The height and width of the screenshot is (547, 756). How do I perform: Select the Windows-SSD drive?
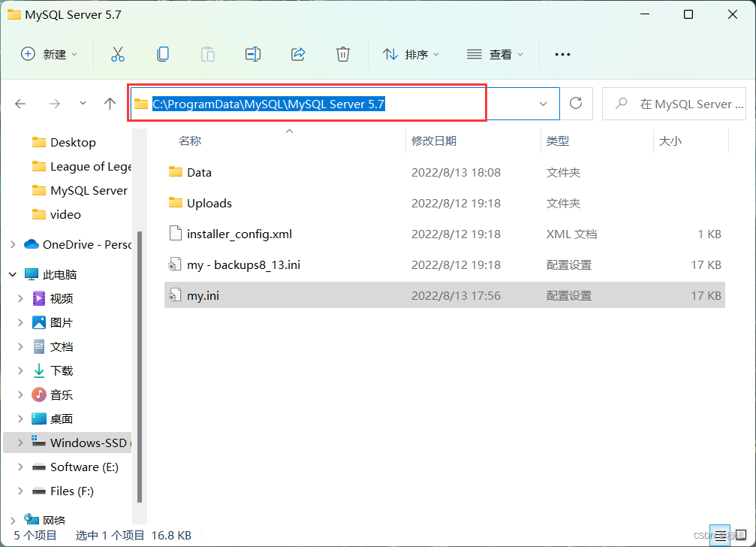(68, 443)
